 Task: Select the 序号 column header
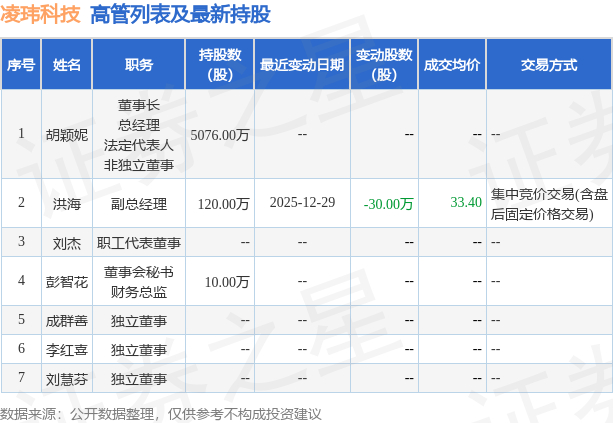pyautogui.click(x=21, y=65)
